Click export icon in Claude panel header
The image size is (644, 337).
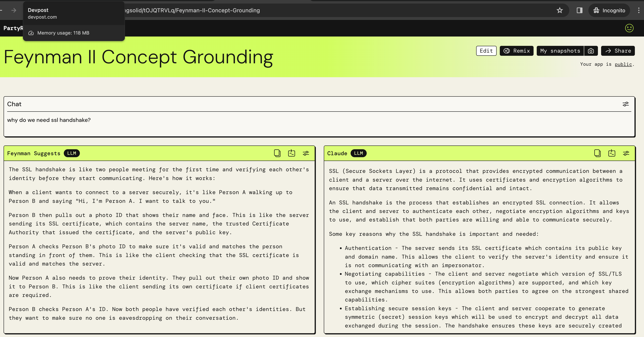click(x=612, y=153)
